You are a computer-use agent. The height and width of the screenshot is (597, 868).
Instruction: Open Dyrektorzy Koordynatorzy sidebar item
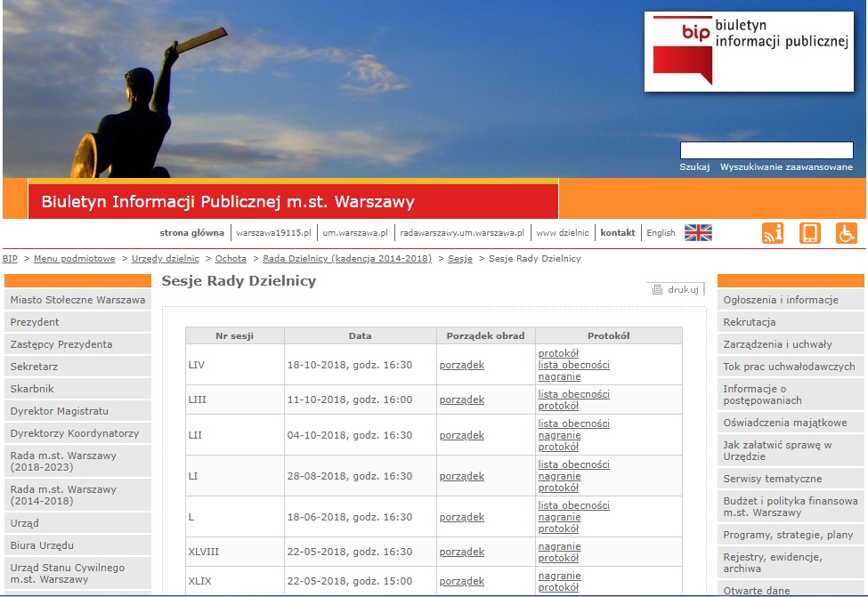click(77, 433)
